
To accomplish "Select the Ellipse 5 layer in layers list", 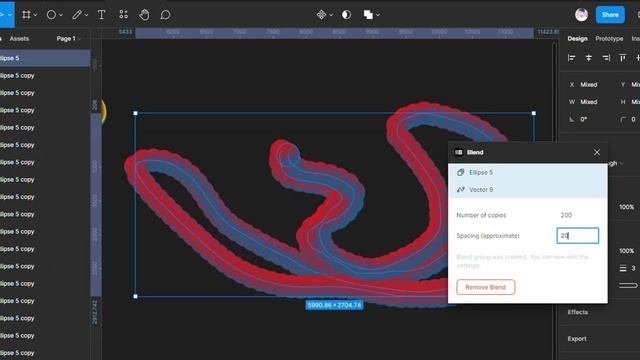I will pyautogui.click(x=45, y=58).
